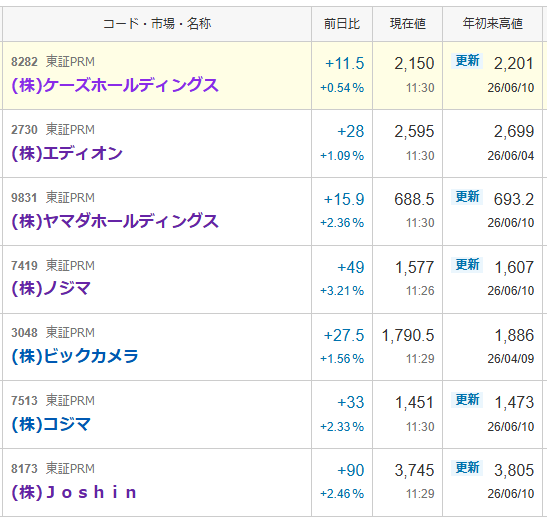
Task: Select stock code 8173 text
Action: click(x=24, y=469)
